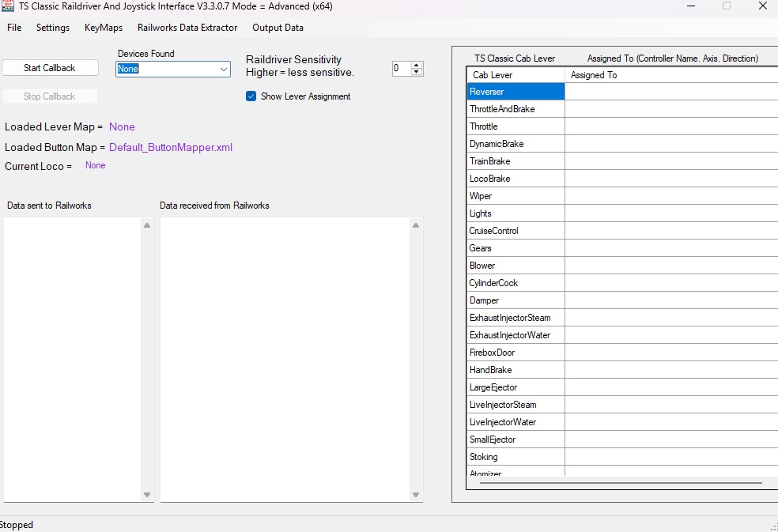Select the Throttle lever row

[516, 126]
